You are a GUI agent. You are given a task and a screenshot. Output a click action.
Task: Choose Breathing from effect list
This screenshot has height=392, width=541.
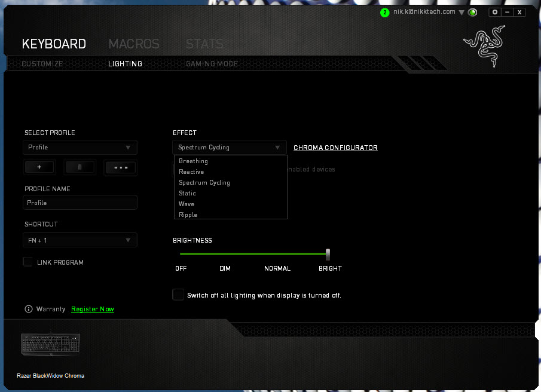[x=231, y=161]
